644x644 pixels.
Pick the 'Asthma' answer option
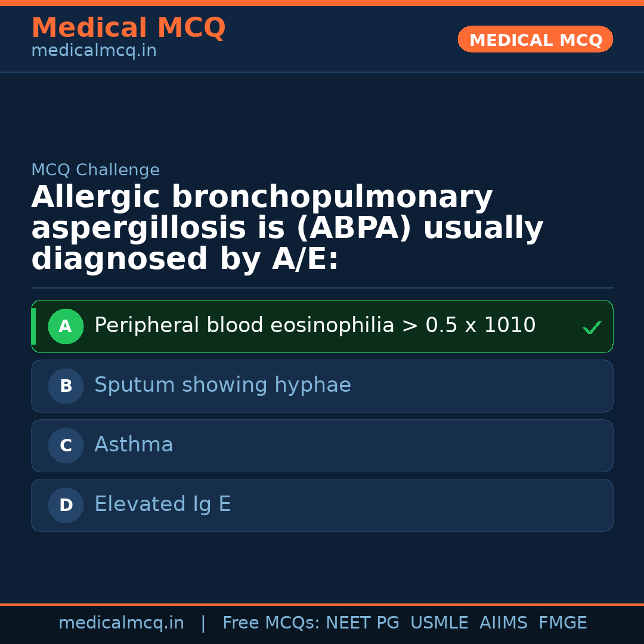pos(134,445)
